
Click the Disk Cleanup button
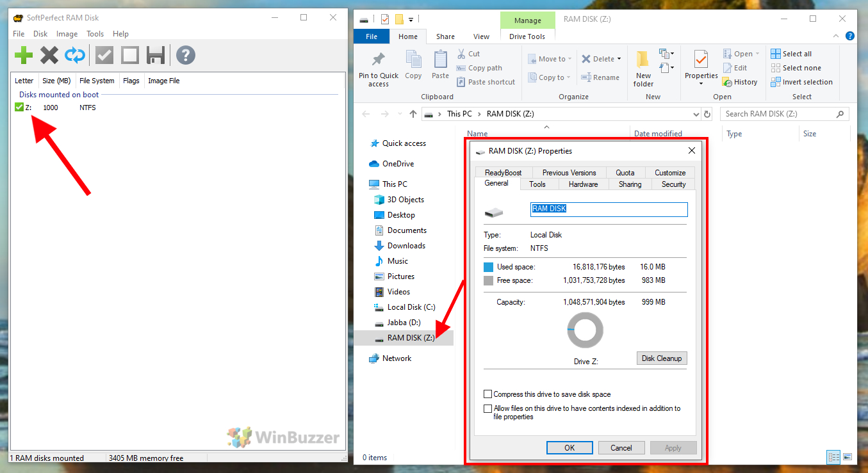(662, 358)
